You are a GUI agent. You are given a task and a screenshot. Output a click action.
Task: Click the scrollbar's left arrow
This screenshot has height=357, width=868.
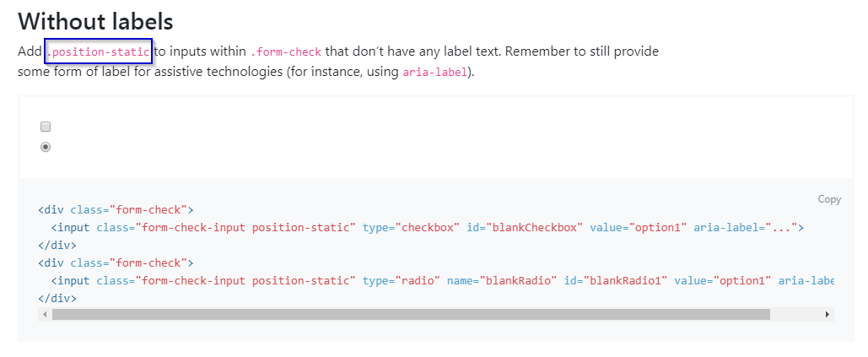pyautogui.click(x=44, y=314)
